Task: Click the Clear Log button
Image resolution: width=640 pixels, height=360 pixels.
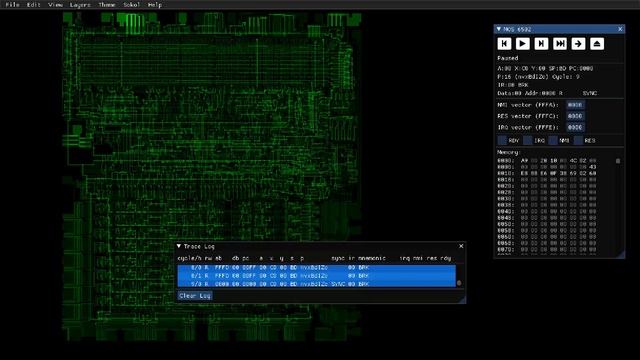Action: point(195,296)
